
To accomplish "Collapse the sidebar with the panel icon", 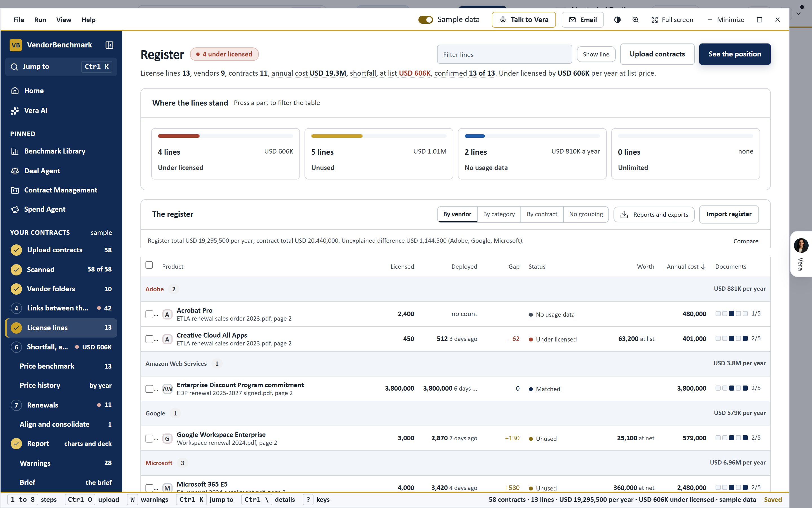I will click(109, 45).
